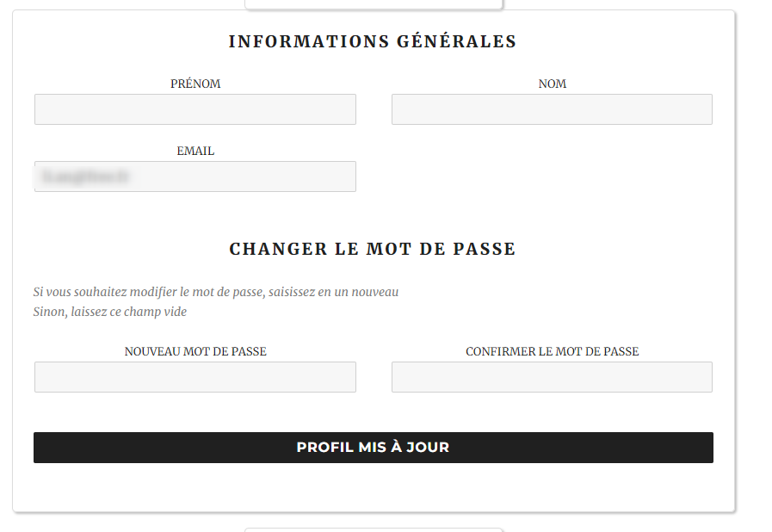Click the CONFIRMER LE MOT DE PASSE label
The image size is (772, 532).
pyautogui.click(x=553, y=351)
